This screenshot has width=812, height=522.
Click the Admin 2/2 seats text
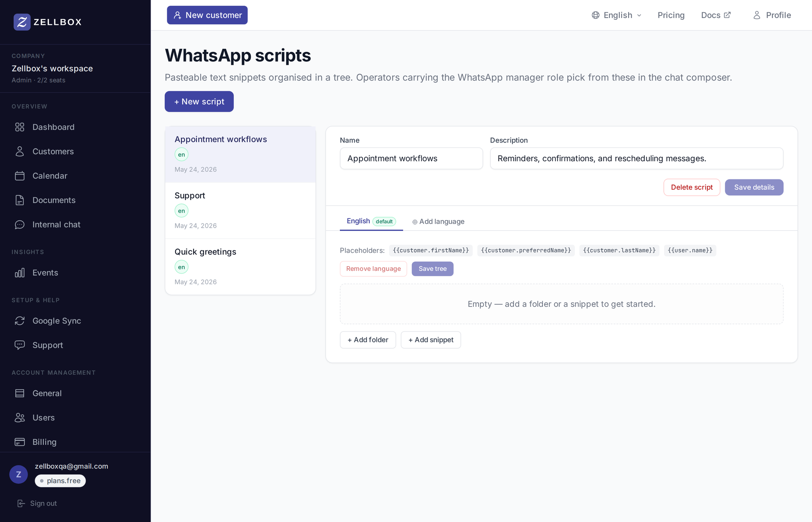coord(39,80)
